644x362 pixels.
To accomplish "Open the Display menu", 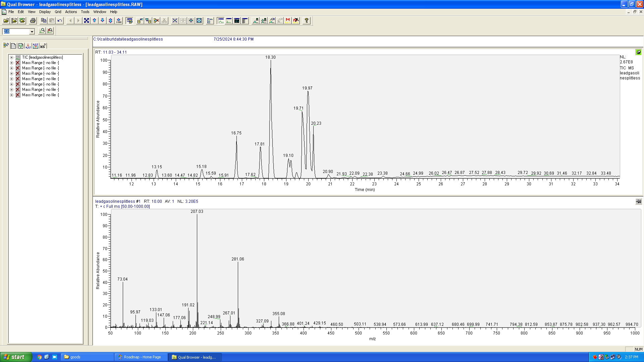I will (45, 12).
